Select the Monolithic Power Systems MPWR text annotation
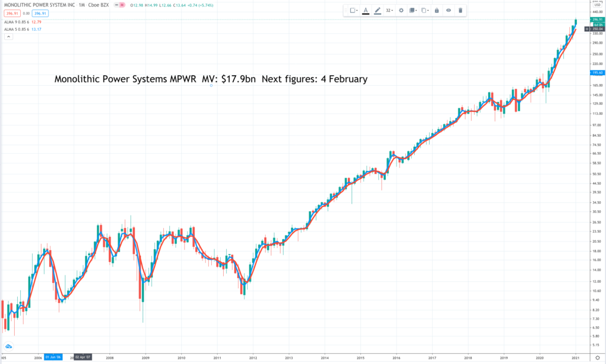 [x=211, y=79]
